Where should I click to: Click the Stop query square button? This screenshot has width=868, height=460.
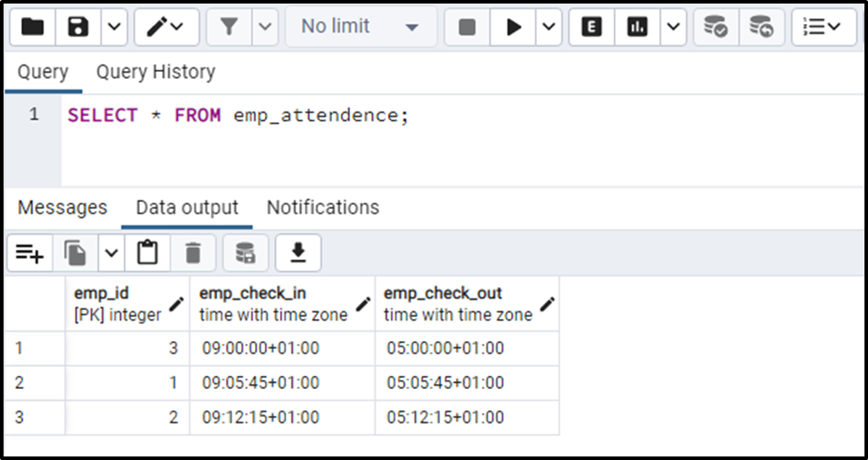[x=467, y=27]
